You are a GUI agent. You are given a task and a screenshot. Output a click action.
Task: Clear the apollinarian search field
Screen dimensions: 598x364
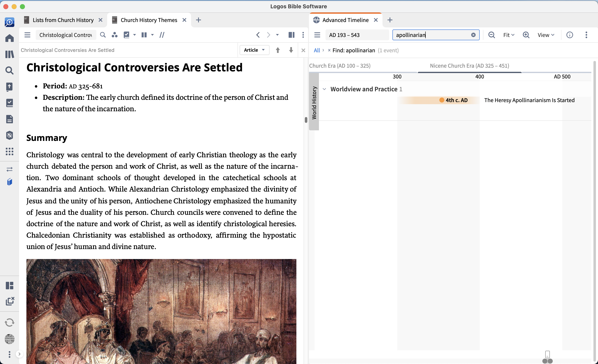(473, 35)
